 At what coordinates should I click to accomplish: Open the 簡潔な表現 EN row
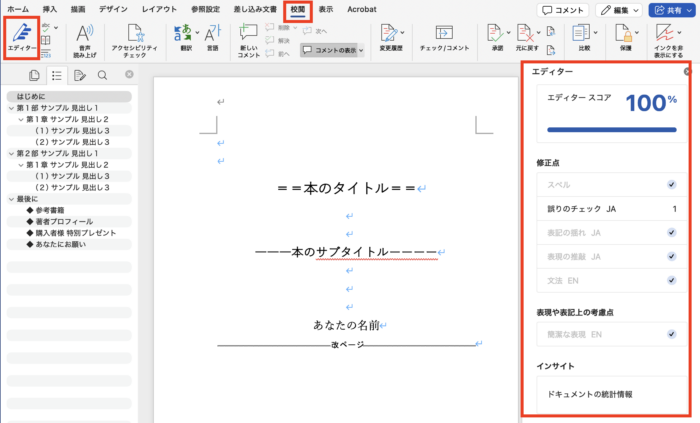612,334
